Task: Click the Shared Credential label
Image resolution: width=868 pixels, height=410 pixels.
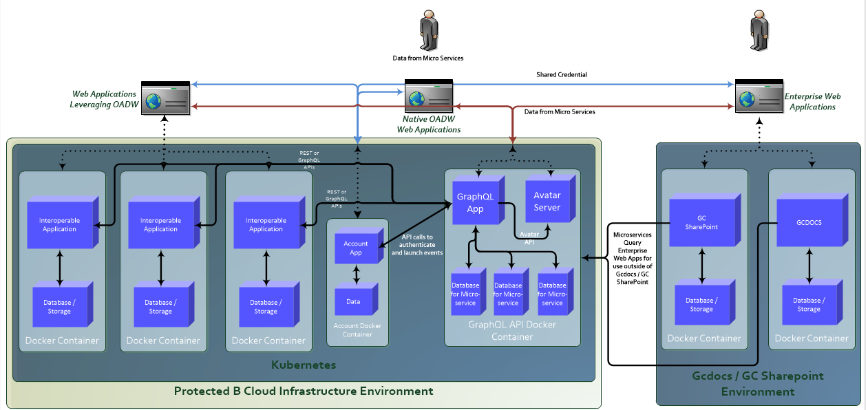Action: point(562,74)
